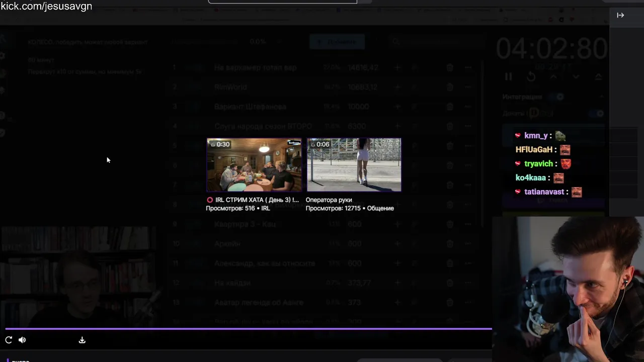The image size is (644, 362).
Task: Select the 14616,42 amount cell
Action: (x=363, y=67)
